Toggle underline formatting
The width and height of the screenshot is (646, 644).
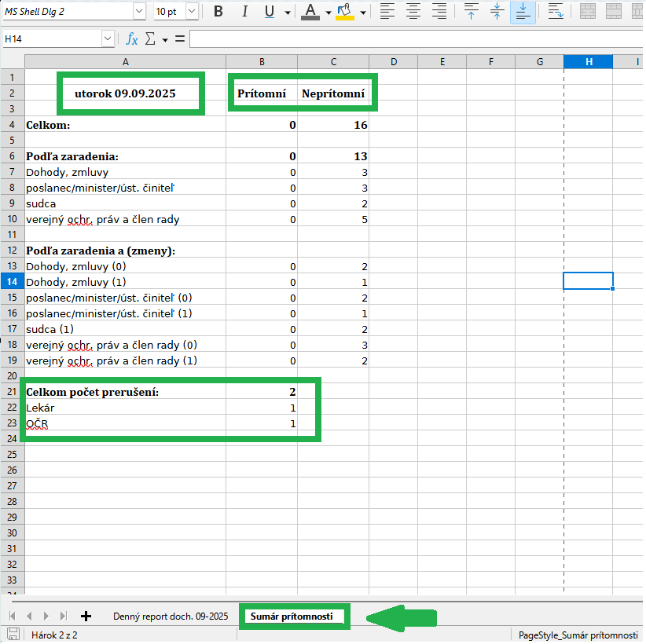270,12
